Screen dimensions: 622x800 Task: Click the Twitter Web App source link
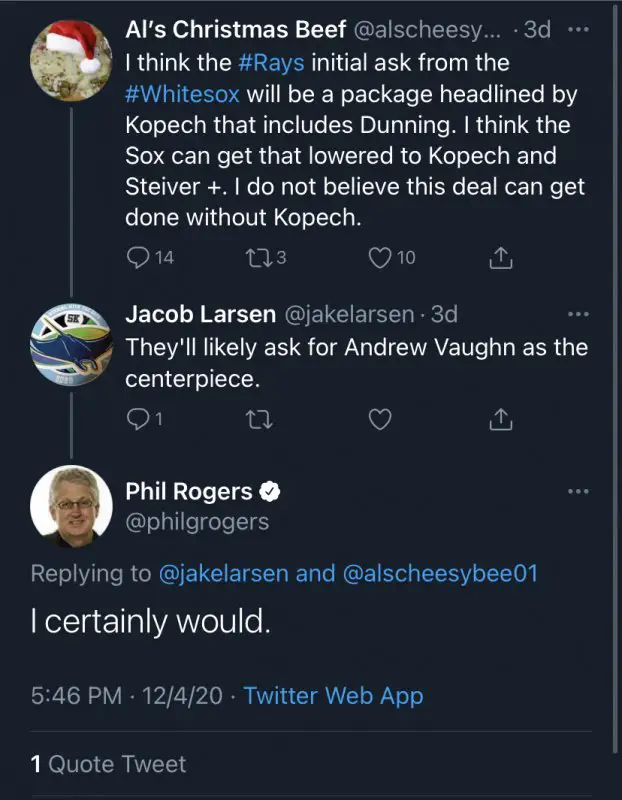click(x=333, y=695)
